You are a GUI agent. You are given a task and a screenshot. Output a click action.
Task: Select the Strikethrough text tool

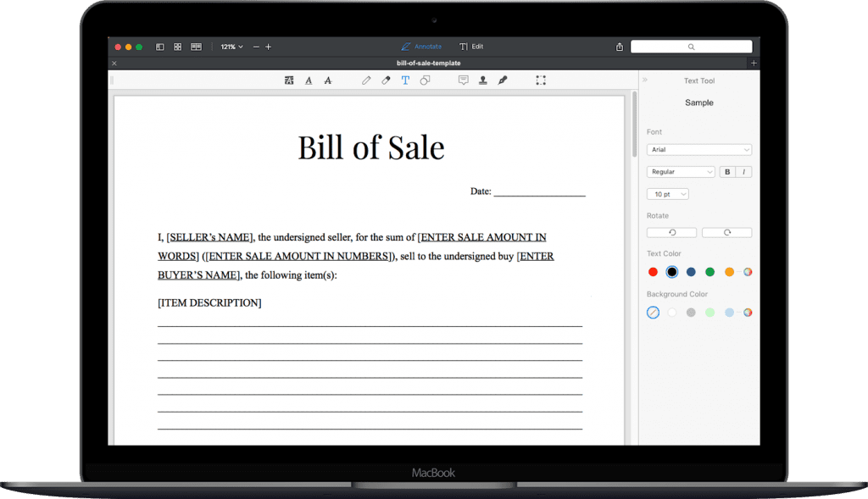[x=328, y=80]
